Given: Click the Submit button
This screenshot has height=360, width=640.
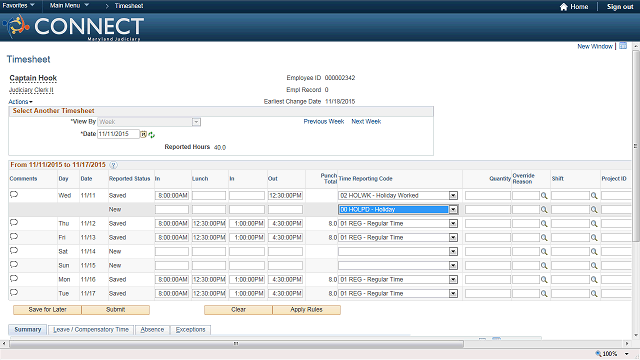Looking at the screenshot, I should point(116,310).
